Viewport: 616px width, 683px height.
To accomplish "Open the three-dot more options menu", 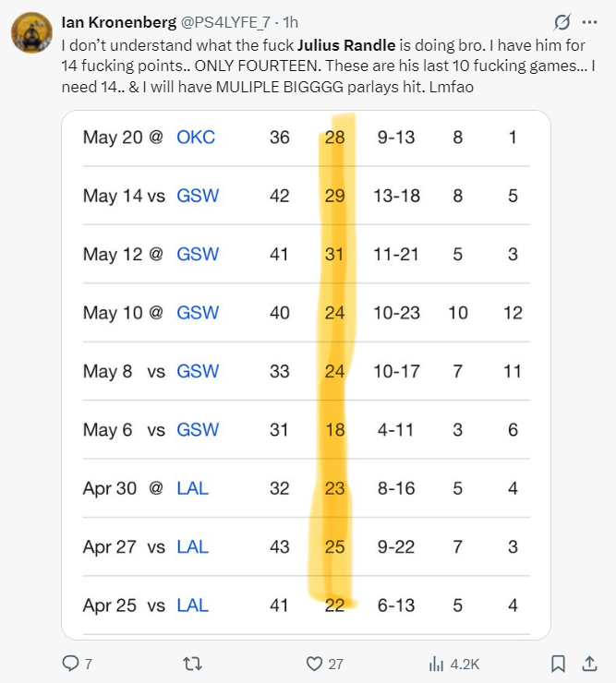I will pyautogui.click(x=591, y=22).
